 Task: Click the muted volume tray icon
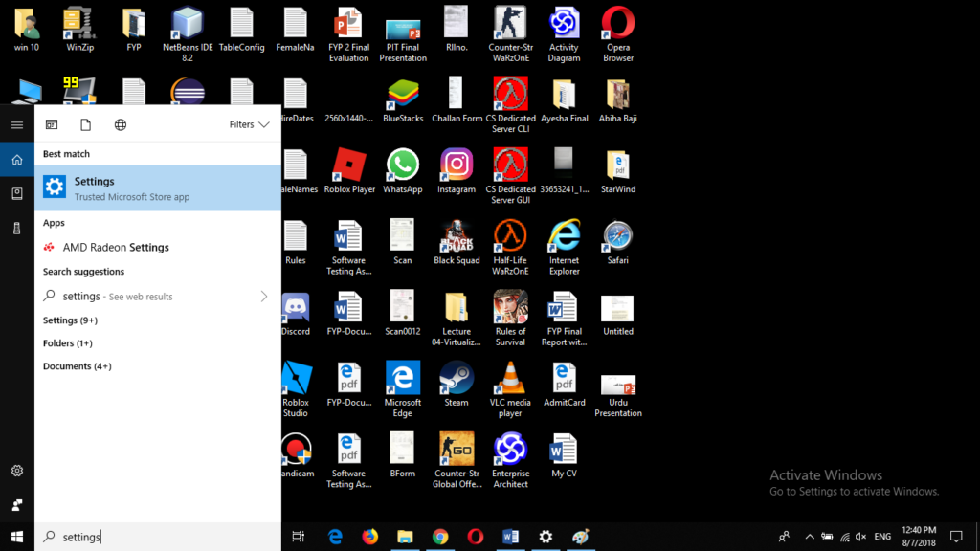(860, 537)
